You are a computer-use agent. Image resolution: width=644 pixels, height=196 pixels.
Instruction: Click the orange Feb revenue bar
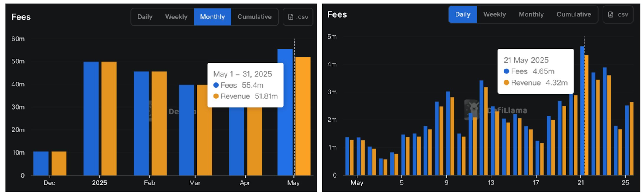pyautogui.click(x=159, y=124)
